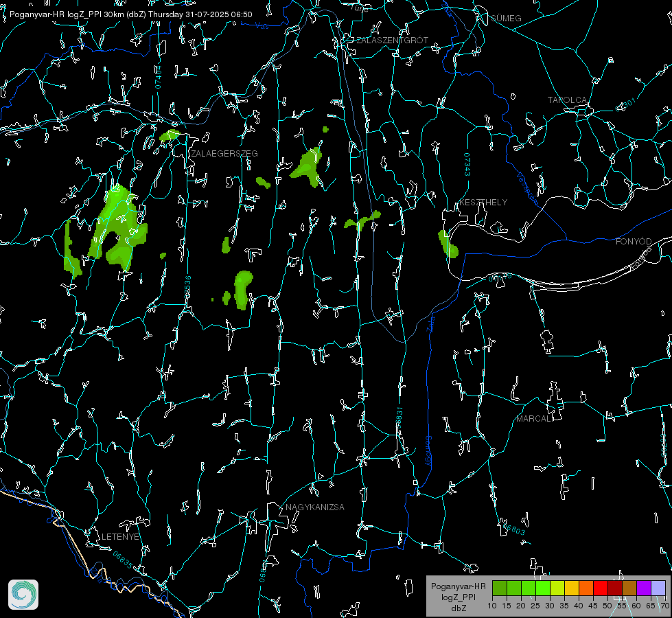Click the Poganyvar-HR legend label
This screenshot has height=618, width=672.
[458, 586]
